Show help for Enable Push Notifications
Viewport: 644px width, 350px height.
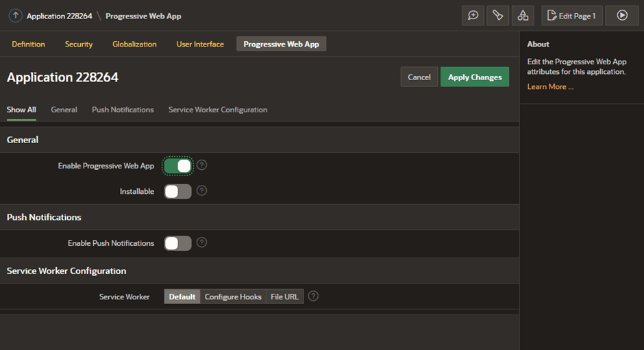click(x=201, y=242)
